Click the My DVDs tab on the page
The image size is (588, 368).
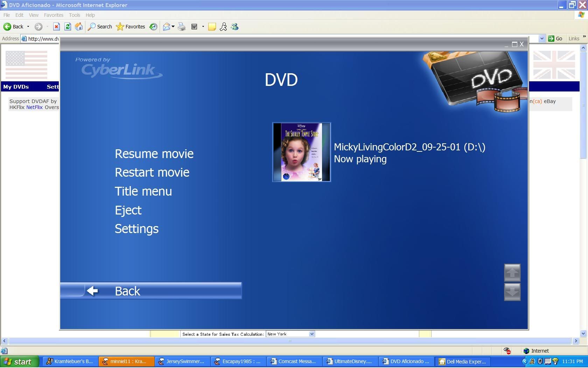point(16,87)
